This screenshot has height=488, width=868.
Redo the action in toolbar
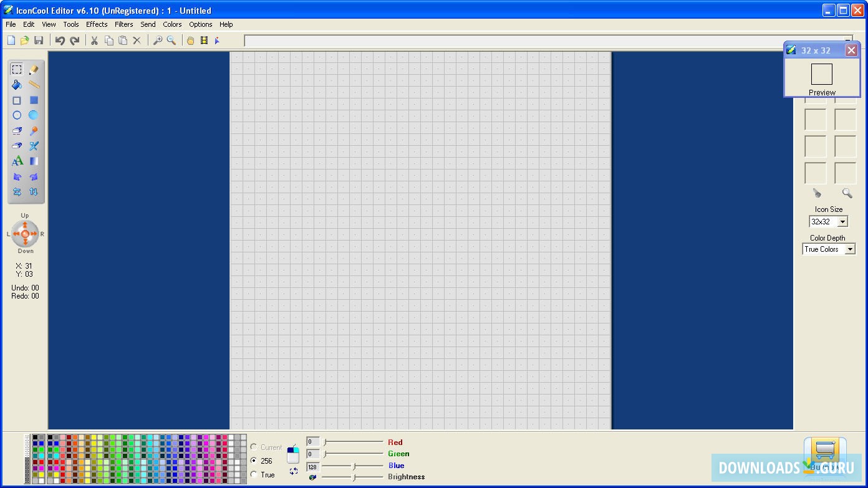pyautogui.click(x=75, y=41)
